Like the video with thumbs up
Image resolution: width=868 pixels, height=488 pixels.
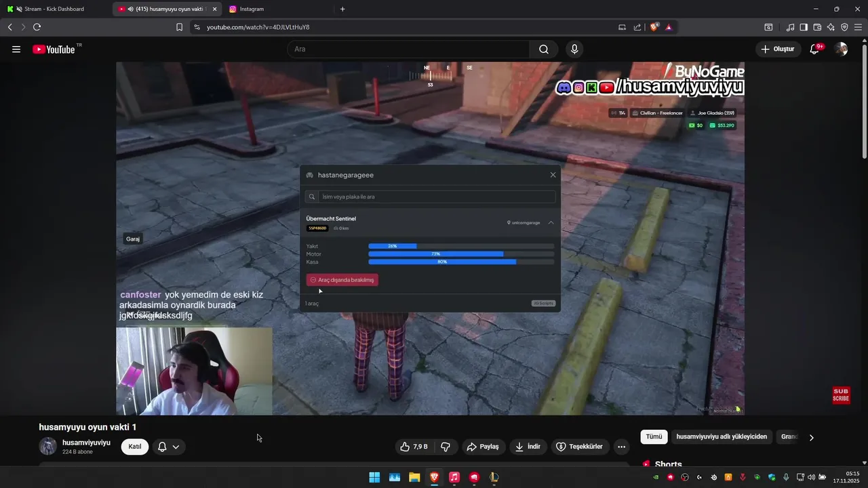point(415,447)
